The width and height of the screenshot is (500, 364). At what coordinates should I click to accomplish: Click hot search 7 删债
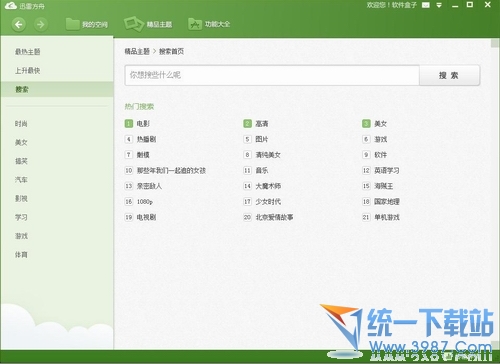pyautogui.click(x=137, y=155)
